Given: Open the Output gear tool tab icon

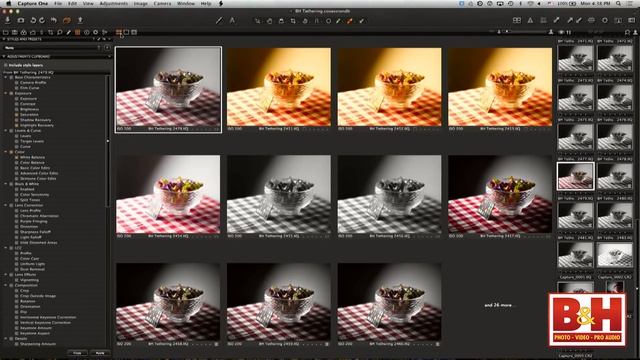Looking at the screenshot, I should (96, 32).
